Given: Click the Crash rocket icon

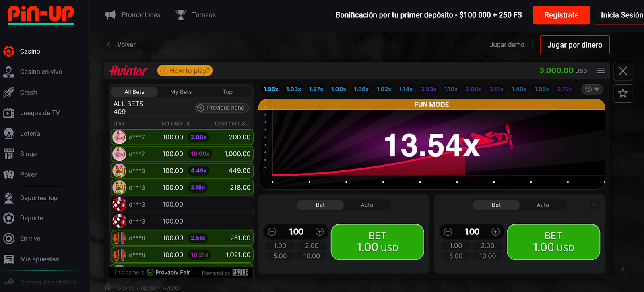Looking at the screenshot, I should coord(9,92).
